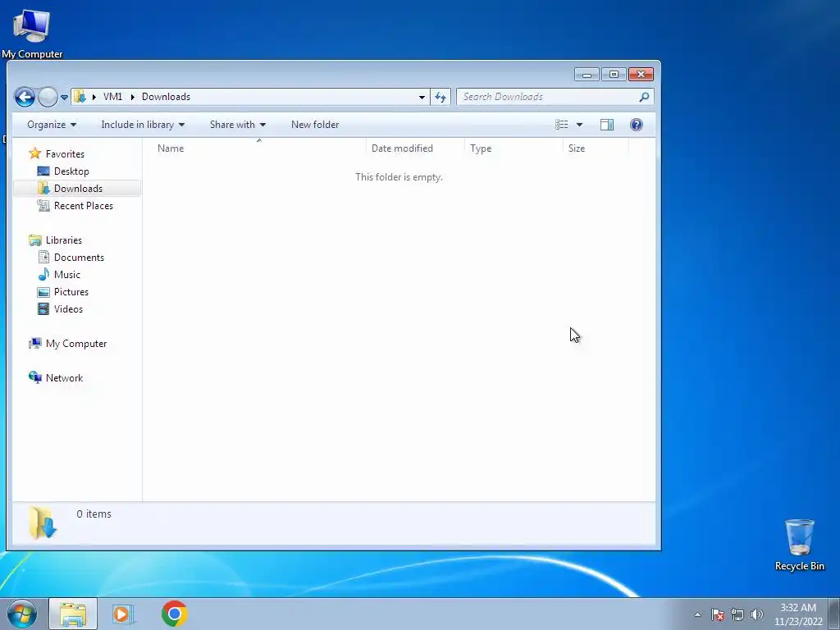Open the Windows Start menu

click(x=22, y=614)
